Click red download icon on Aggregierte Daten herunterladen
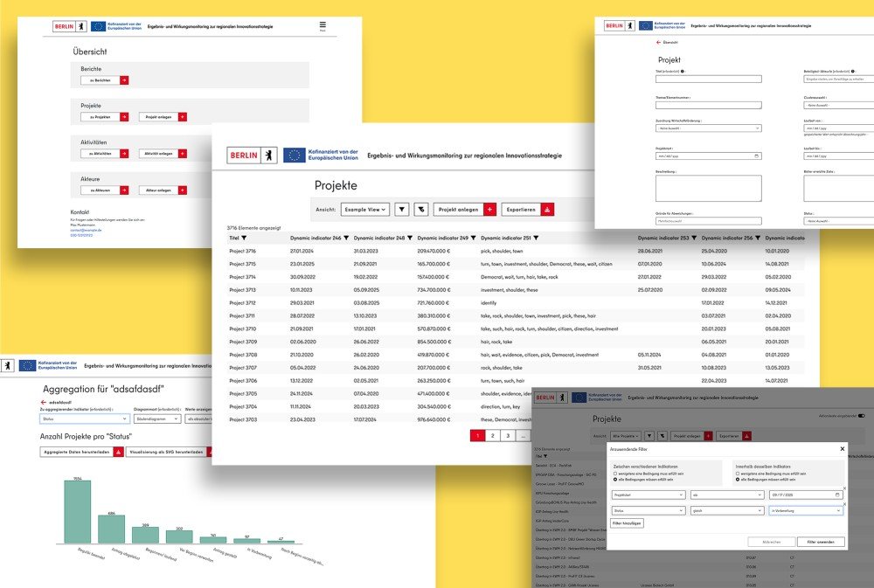Viewport: 874px width, 588px height. [117, 452]
